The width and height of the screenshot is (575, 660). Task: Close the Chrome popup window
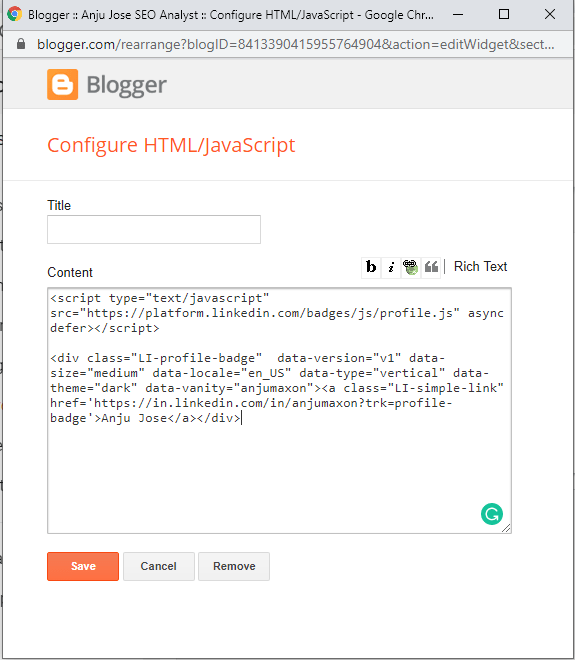tap(550, 14)
